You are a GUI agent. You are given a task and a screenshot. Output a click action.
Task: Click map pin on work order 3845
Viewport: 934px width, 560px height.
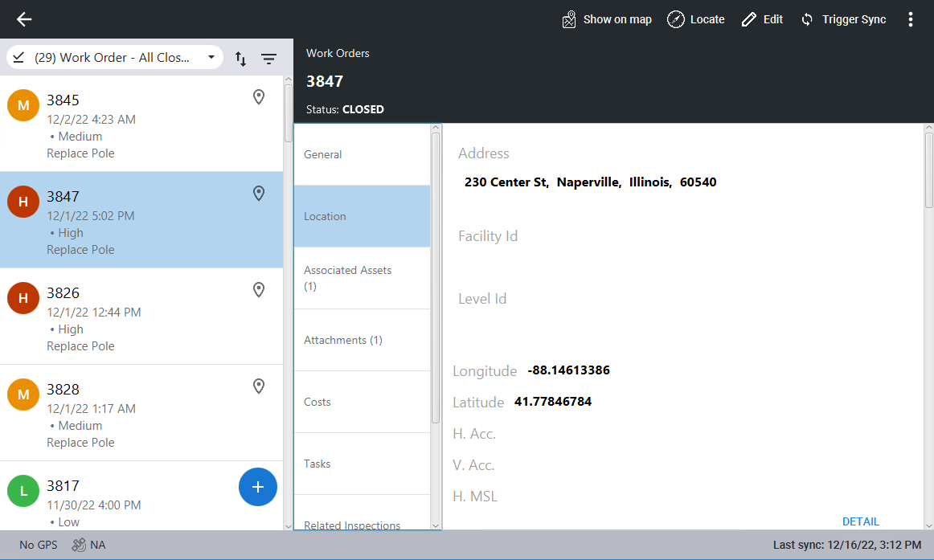click(259, 97)
